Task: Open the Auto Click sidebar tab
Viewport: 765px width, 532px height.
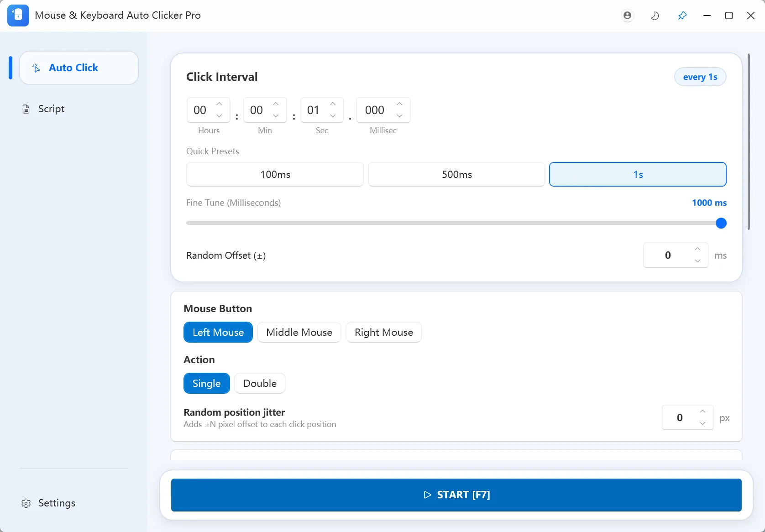Action: pos(79,68)
